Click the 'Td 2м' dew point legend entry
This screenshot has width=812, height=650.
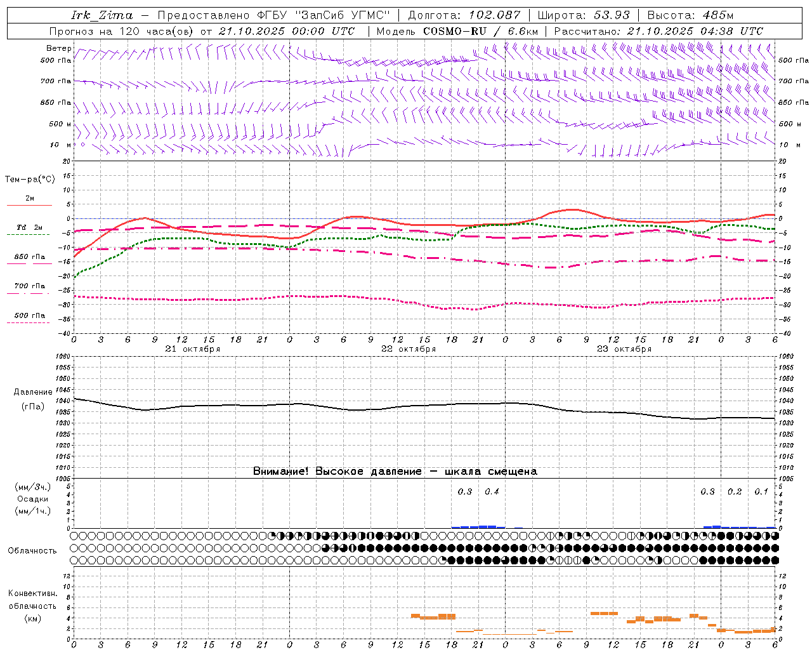point(30,227)
